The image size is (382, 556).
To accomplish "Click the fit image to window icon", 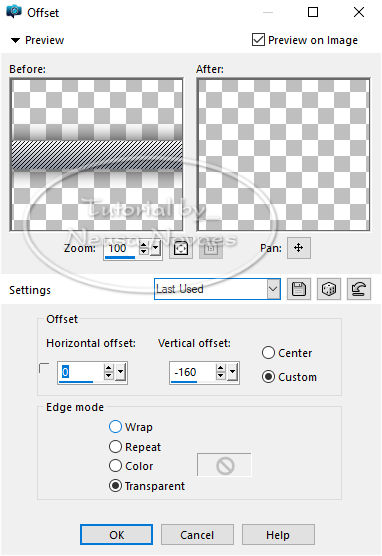I will tap(181, 248).
